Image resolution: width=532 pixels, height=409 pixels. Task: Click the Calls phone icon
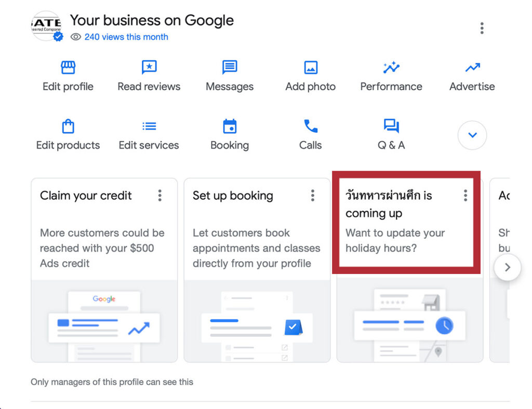click(x=311, y=126)
